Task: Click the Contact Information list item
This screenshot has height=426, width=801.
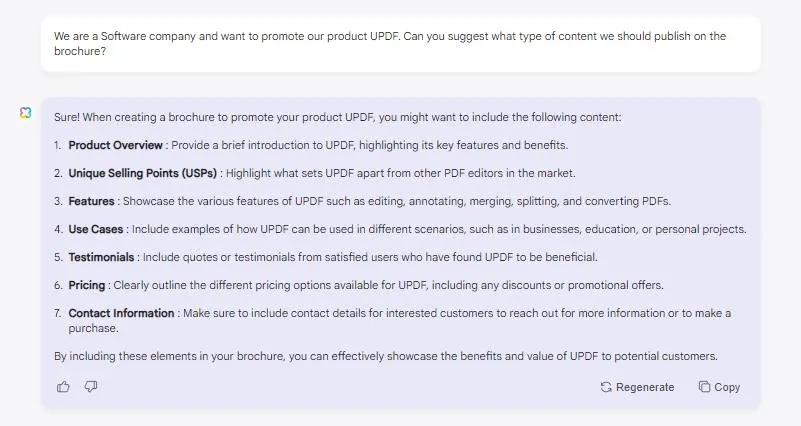Action: click(x=392, y=321)
